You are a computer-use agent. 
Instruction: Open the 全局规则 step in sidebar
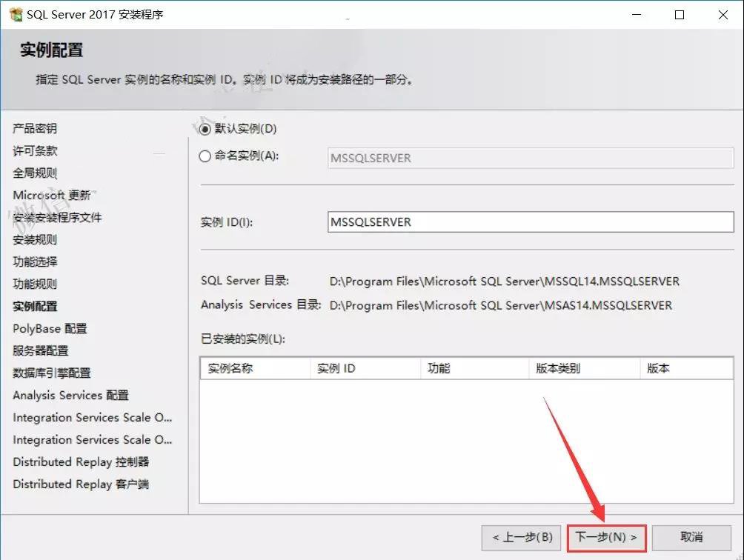point(35,173)
